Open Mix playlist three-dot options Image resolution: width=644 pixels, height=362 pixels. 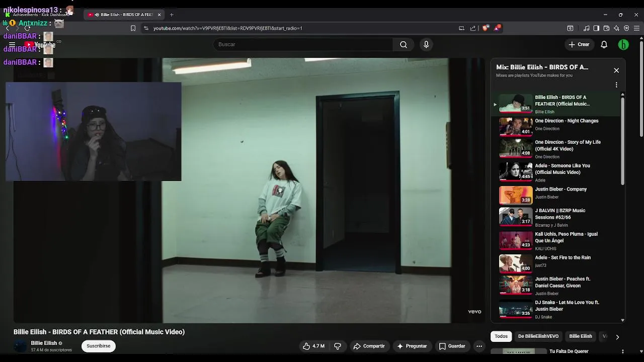(616, 85)
